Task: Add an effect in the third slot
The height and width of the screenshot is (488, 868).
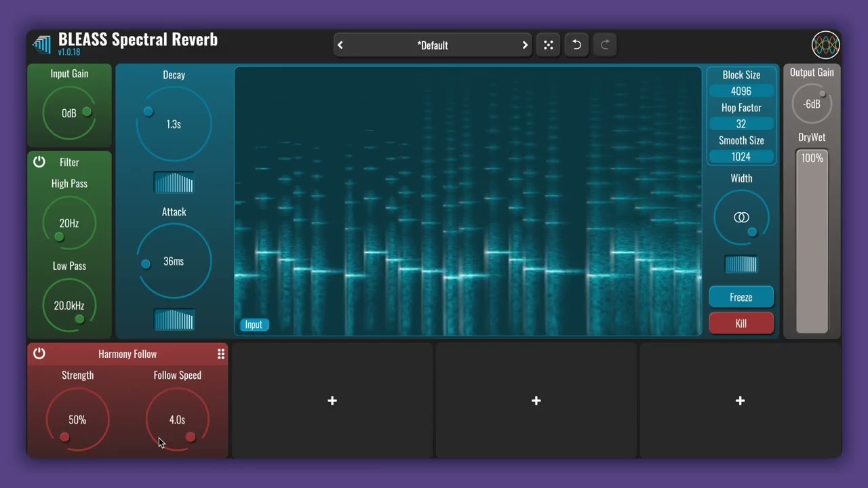Action: 536,401
